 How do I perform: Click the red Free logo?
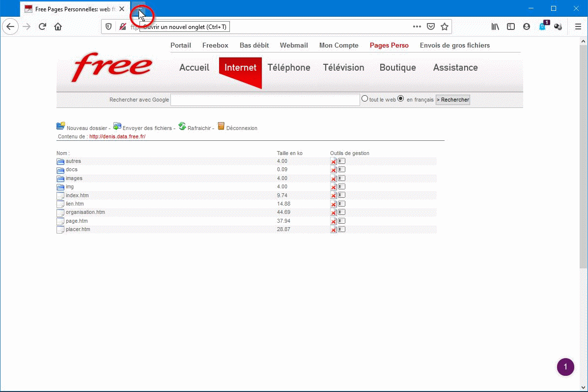[112, 67]
